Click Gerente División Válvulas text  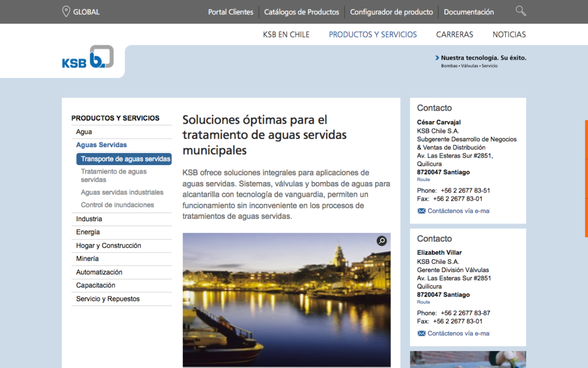[x=452, y=270]
